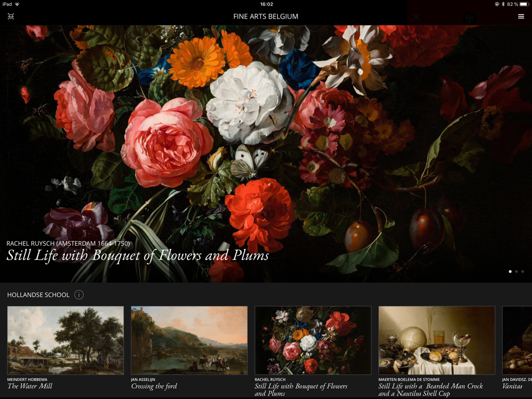The height and width of the screenshot is (399, 532).
Task: Show info about Hollandse School
Action: tap(79, 295)
